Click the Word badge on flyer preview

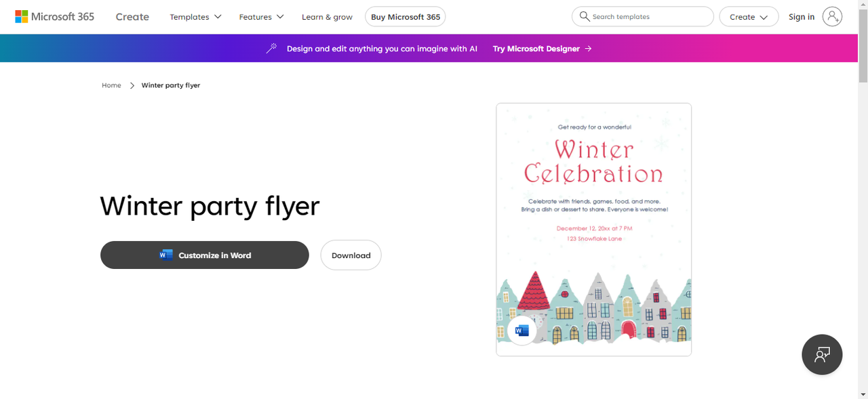pyautogui.click(x=522, y=331)
